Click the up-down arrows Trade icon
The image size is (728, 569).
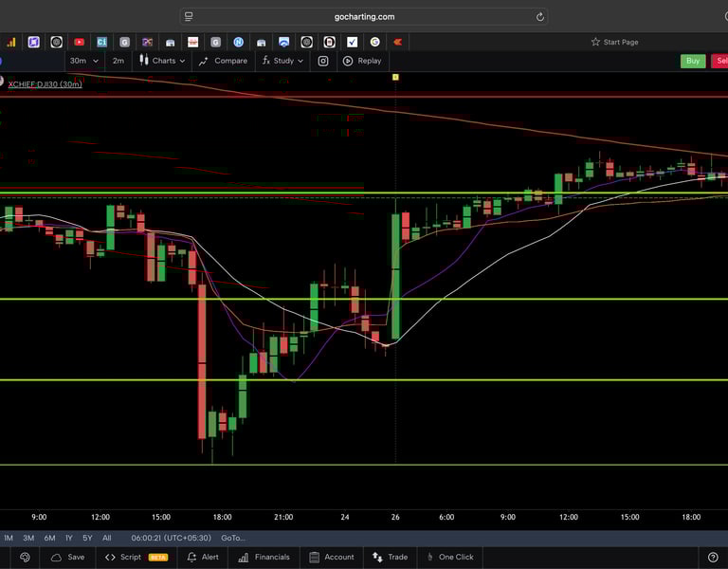377,557
